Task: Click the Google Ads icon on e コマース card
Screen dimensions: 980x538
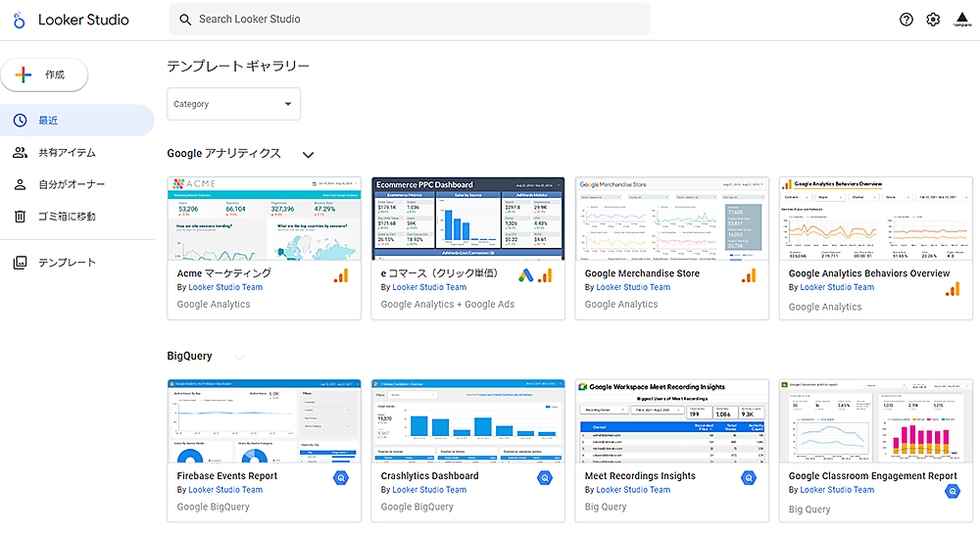Action: [x=527, y=276]
